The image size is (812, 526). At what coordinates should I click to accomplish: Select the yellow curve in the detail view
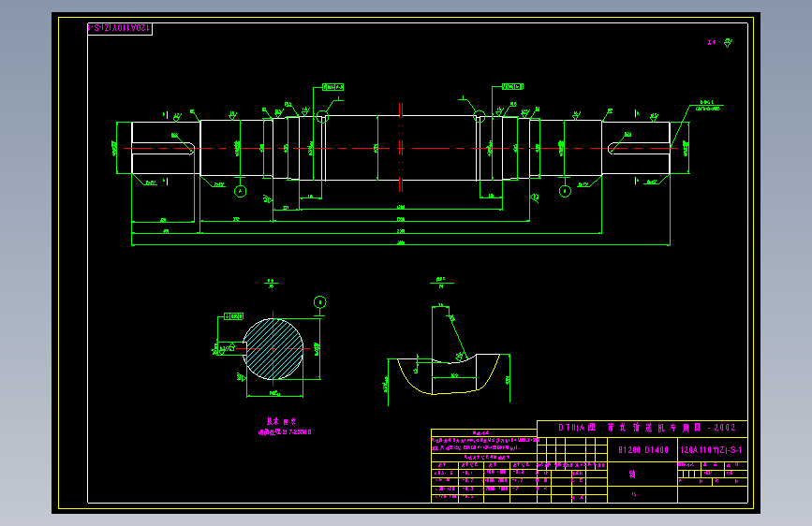pyautogui.click(x=449, y=374)
